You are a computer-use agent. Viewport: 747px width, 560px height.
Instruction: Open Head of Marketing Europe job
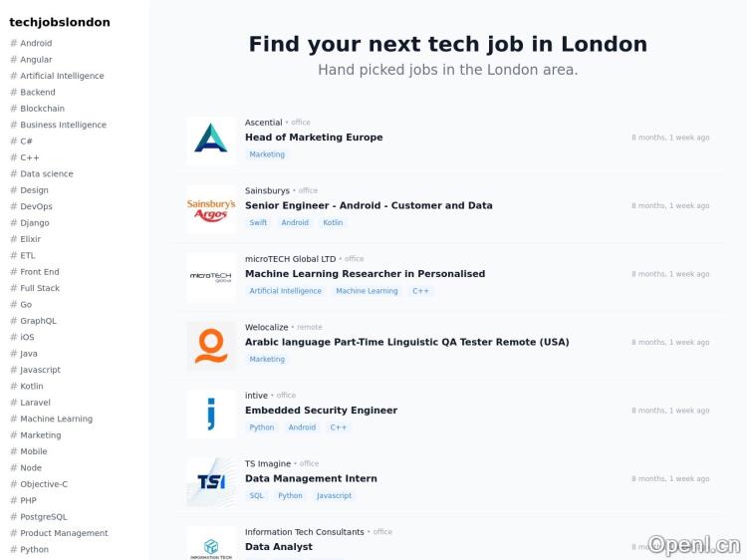coord(314,138)
